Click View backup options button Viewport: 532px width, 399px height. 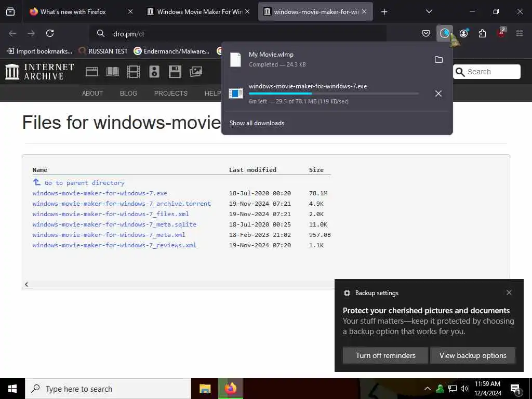tap(473, 355)
